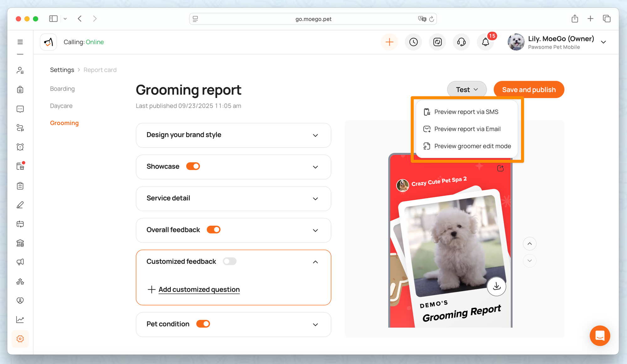
Task: Click the headset support icon
Action: 461,42
